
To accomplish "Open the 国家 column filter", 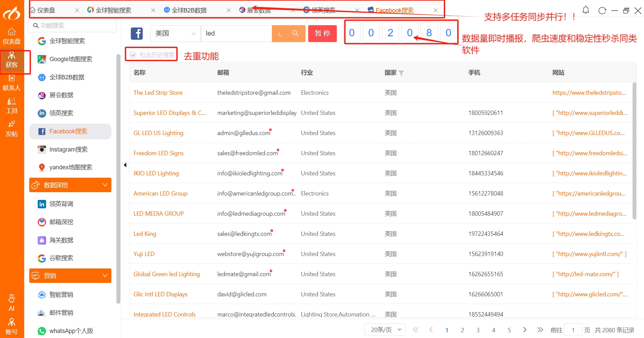I will (x=401, y=73).
